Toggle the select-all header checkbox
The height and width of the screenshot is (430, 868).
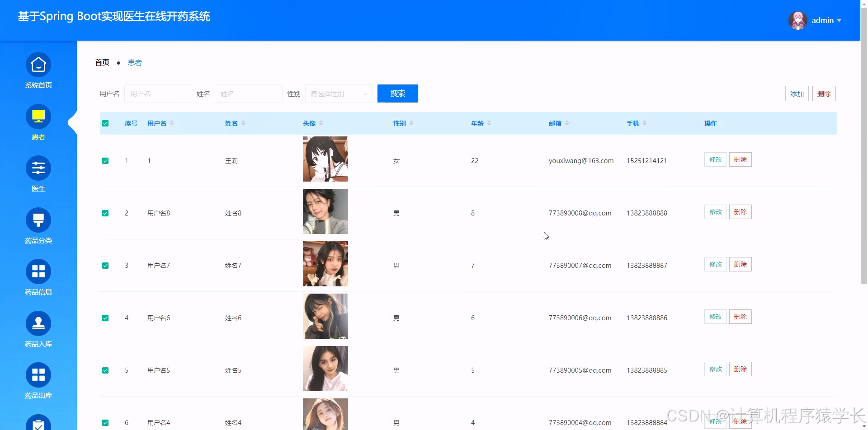point(105,123)
